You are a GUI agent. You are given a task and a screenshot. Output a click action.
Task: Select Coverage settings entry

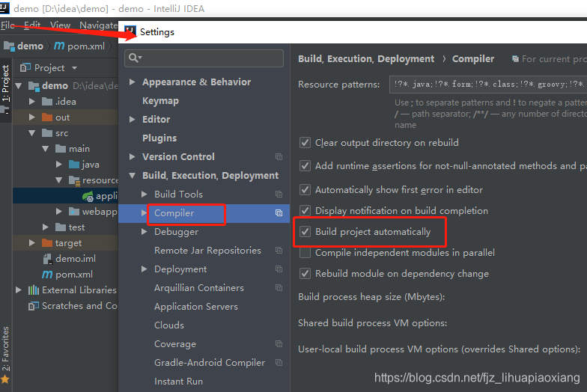tap(175, 344)
